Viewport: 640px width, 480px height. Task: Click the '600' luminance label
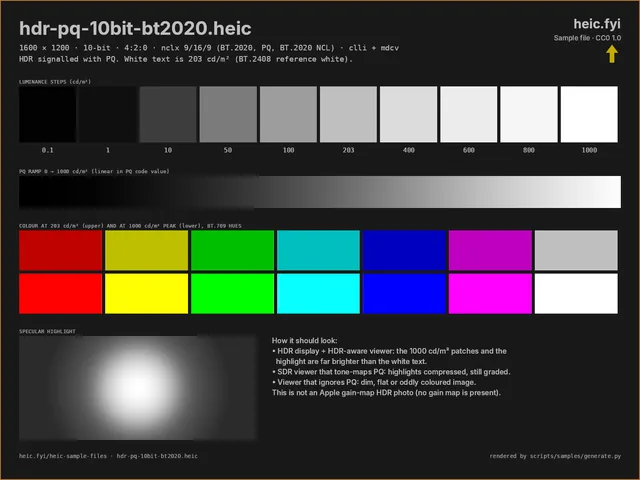pos(469,150)
